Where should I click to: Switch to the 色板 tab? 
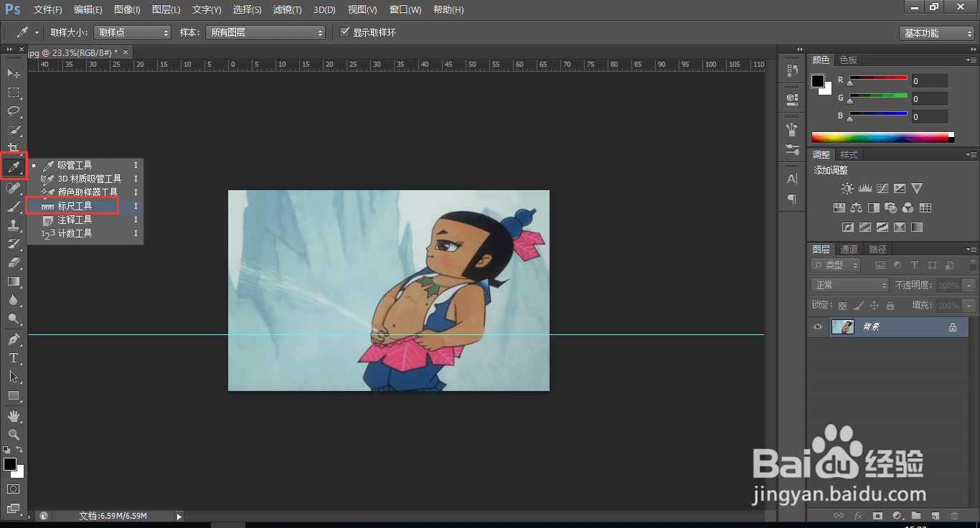(849, 60)
